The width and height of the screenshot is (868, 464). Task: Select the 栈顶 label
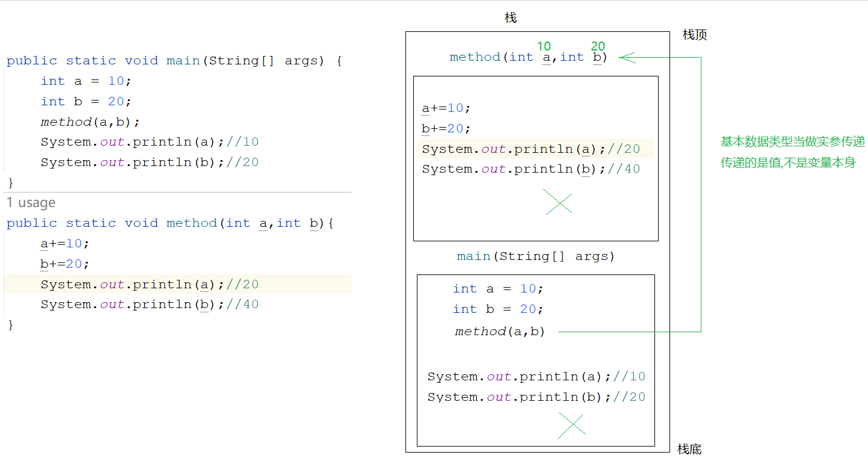pos(695,36)
